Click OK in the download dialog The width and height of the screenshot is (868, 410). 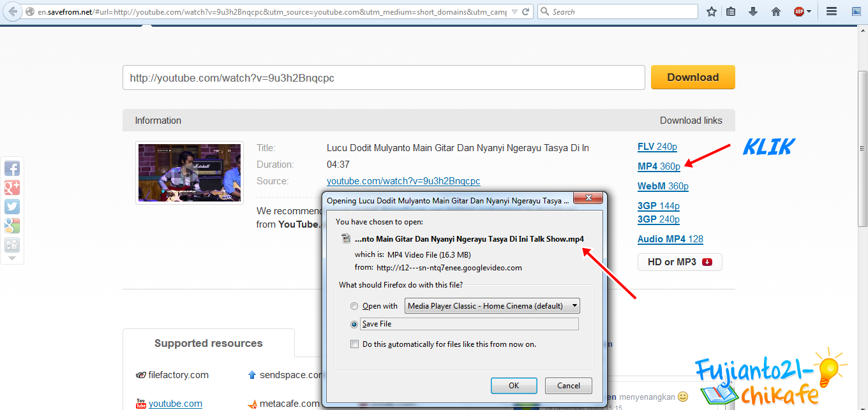tap(514, 386)
